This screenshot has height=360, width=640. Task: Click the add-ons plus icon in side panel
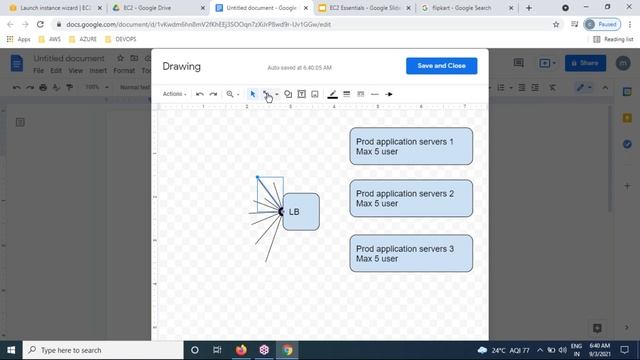627,186
